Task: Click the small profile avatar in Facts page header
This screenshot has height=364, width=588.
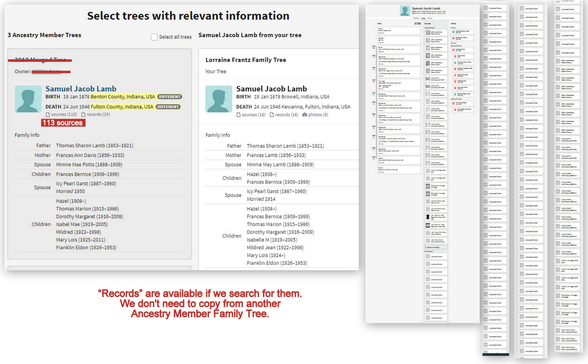Action: pyautogui.click(x=405, y=11)
